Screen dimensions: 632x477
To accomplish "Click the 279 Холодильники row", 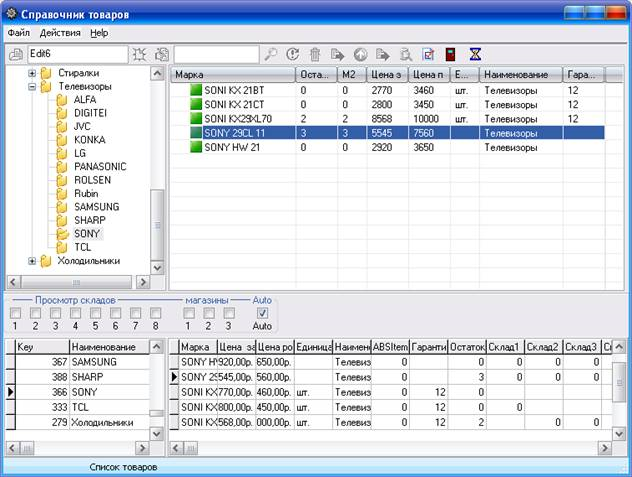I will (79, 422).
